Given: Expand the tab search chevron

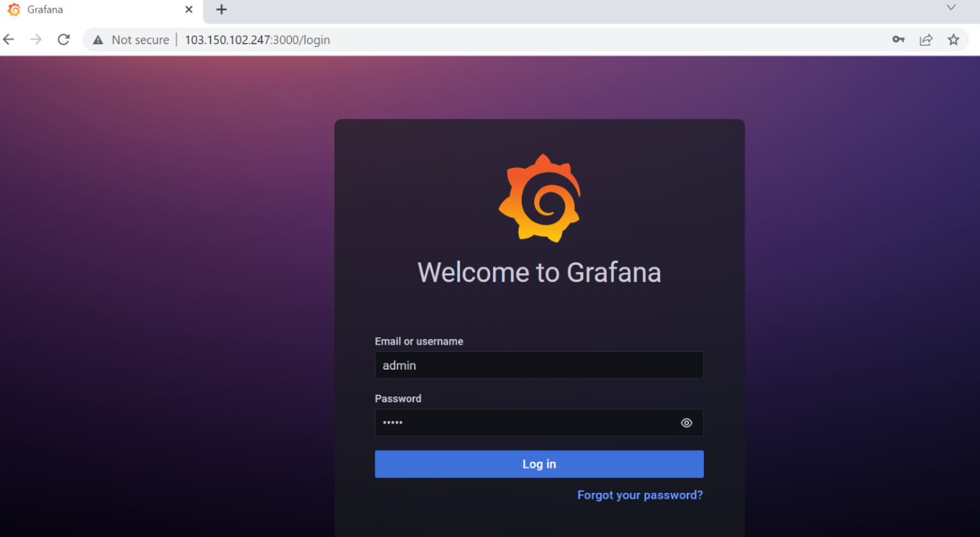Looking at the screenshot, I should click(x=951, y=8).
